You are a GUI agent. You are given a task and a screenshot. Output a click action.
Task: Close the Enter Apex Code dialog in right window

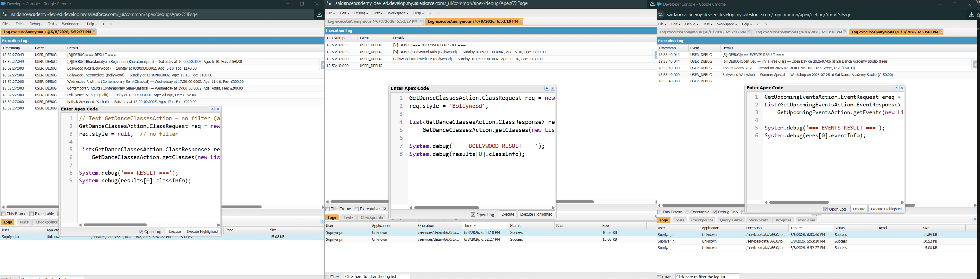902,88
